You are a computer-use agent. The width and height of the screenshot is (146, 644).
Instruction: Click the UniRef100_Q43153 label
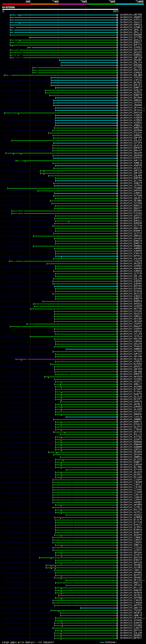(x=131, y=53)
